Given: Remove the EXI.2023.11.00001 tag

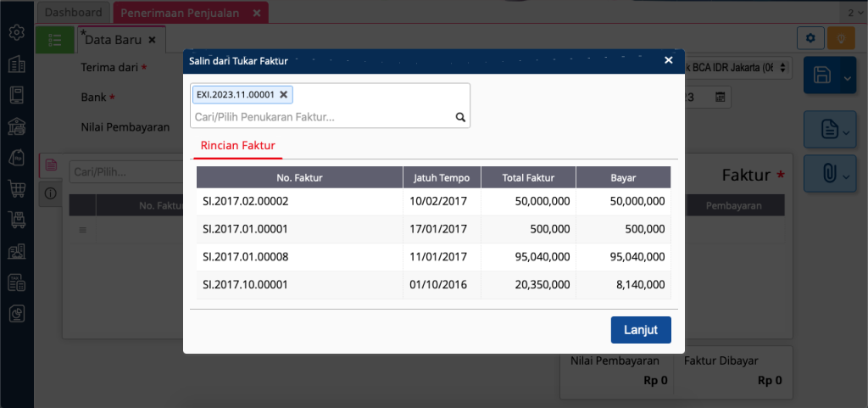Looking at the screenshot, I should (x=284, y=94).
